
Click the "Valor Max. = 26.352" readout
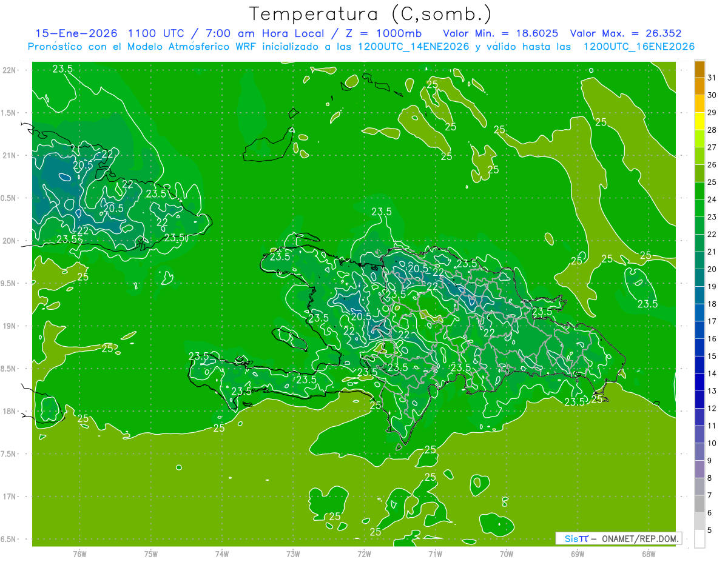coord(625,33)
